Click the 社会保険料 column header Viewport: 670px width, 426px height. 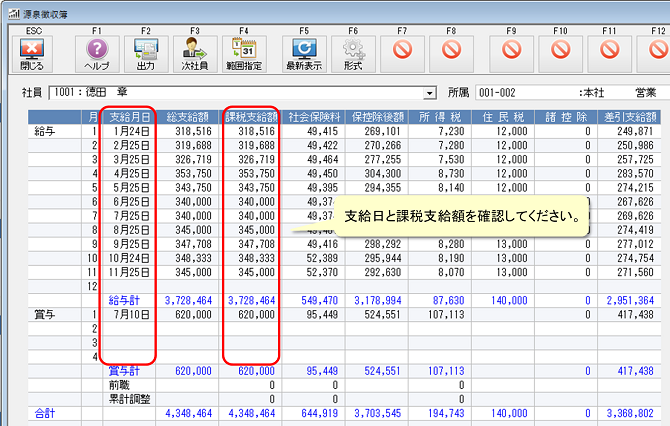pos(312,116)
